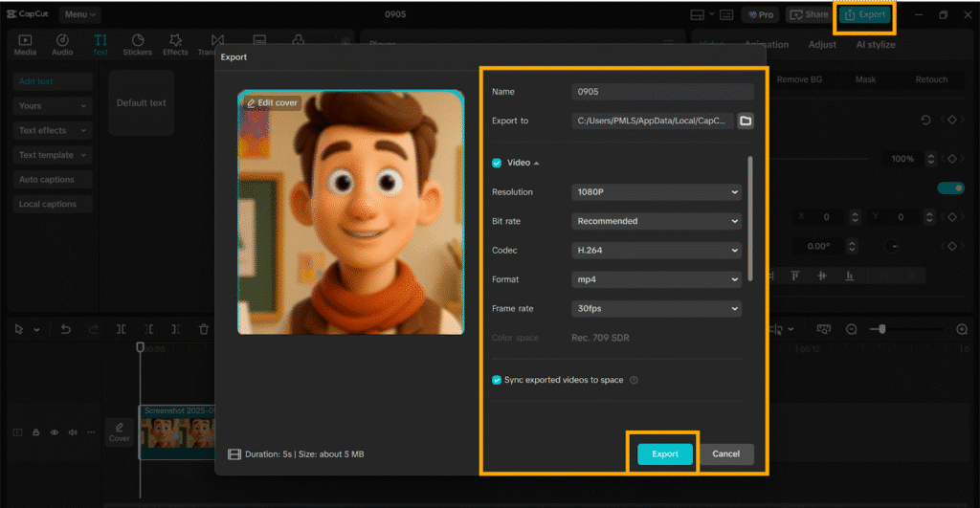
Task: Click the Screenshot clip on the timeline
Action: pos(177,432)
